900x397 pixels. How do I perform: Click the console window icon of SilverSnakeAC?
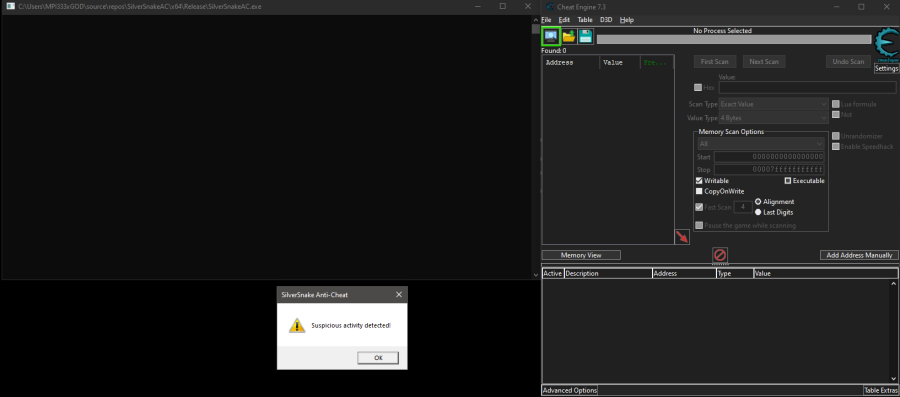pyautogui.click(x=10, y=6)
